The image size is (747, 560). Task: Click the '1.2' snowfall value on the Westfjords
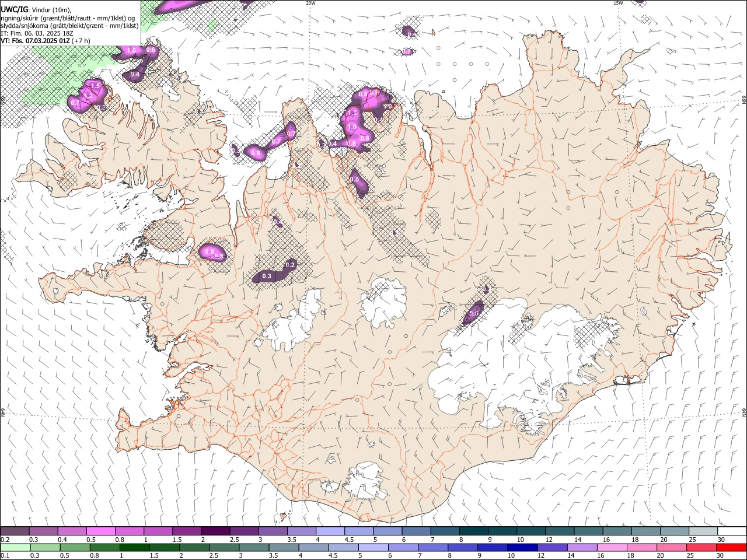click(x=88, y=95)
